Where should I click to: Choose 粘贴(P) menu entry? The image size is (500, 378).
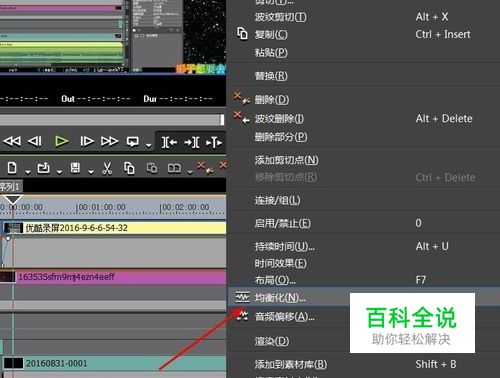(x=363, y=52)
